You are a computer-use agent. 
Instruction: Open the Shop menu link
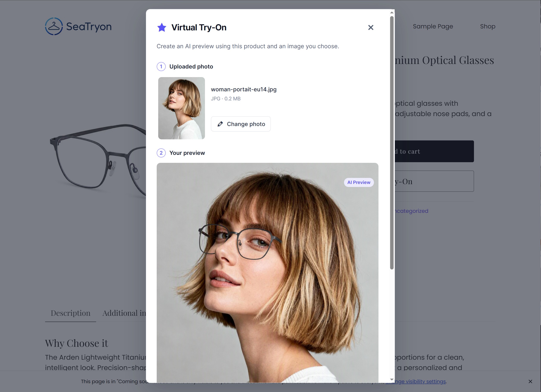point(488,26)
